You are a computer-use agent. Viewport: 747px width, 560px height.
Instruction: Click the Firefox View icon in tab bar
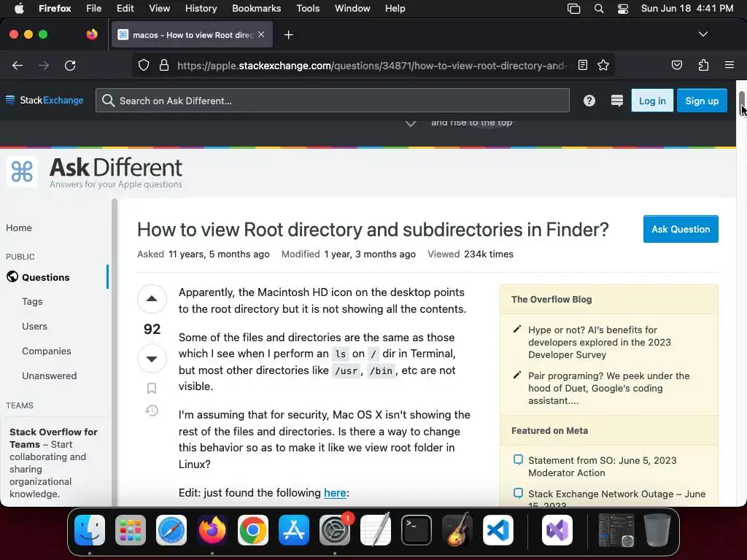[x=92, y=34]
